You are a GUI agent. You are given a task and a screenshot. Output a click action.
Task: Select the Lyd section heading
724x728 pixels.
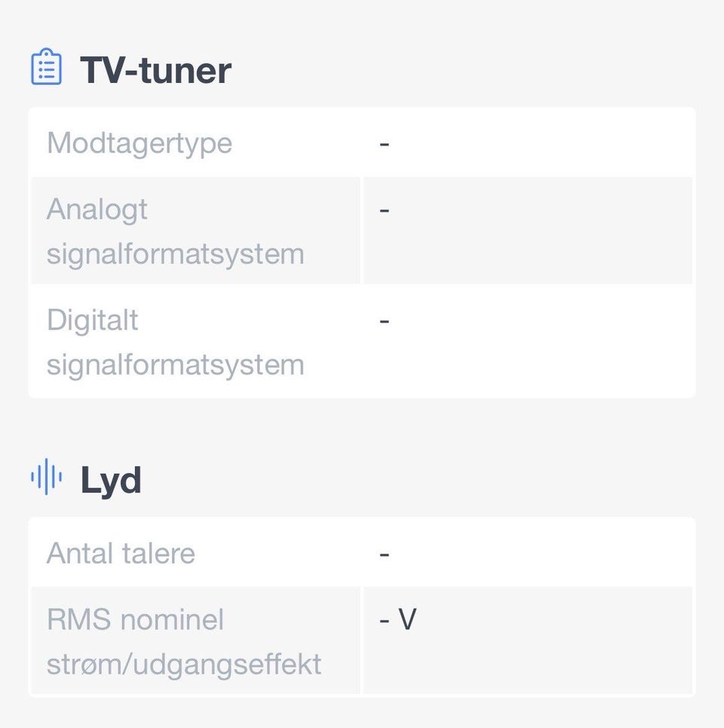[x=111, y=480]
